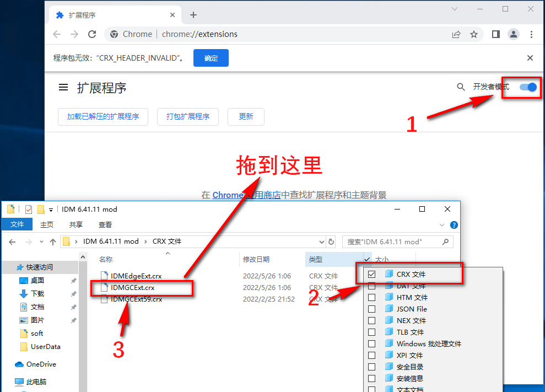
Task: Sort by 修改日期 column header
Action: point(256,260)
